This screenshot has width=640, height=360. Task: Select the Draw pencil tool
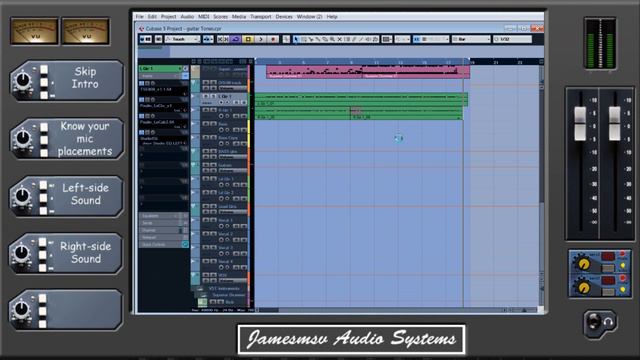coord(354,40)
